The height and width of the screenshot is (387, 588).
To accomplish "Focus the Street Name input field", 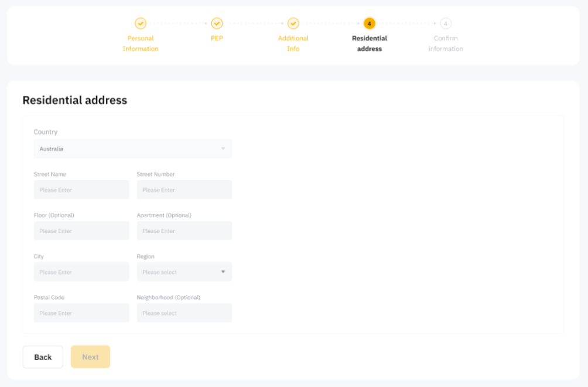I will pyautogui.click(x=81, y=190).
